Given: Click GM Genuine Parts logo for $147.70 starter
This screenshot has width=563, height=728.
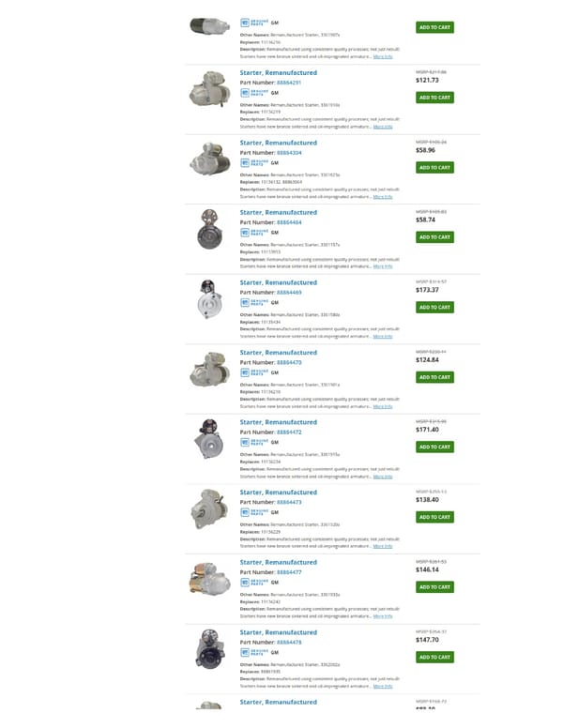Looking at the screenshot, I should [x=254, y=652].
